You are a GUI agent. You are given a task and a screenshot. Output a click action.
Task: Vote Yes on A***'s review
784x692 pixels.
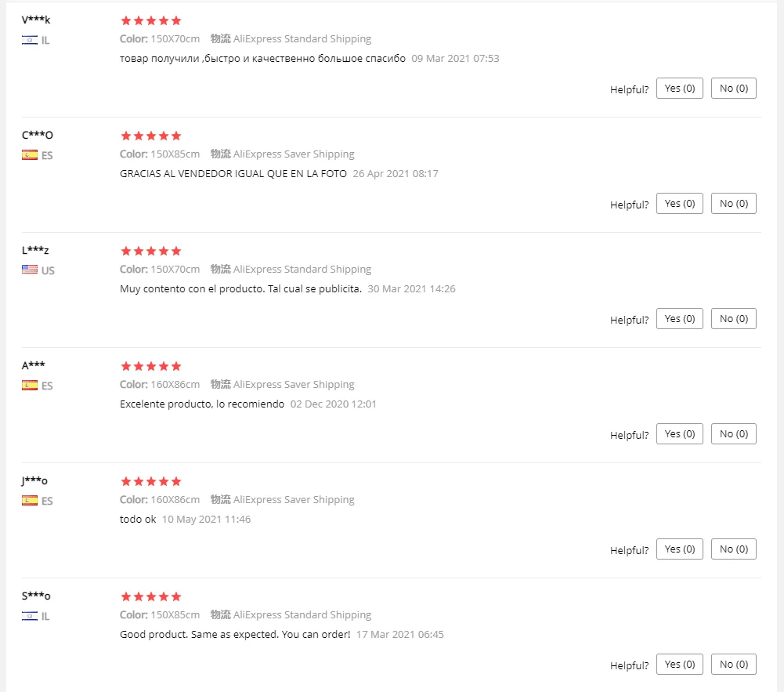[680, 434]
